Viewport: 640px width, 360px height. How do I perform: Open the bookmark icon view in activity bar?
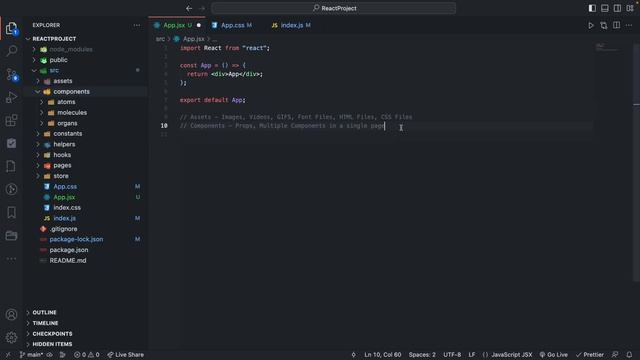[x=11, y=212]
